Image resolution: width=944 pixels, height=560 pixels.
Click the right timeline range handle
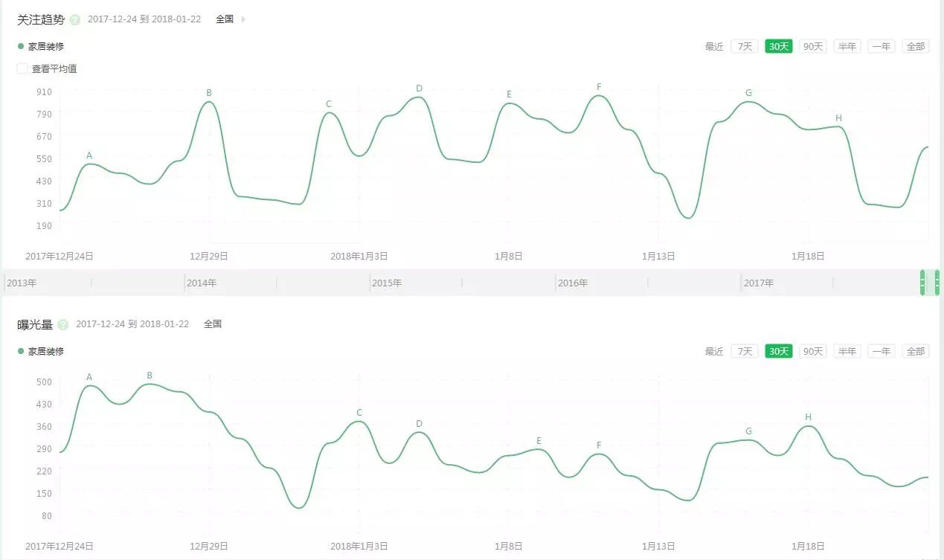(937, 283)
